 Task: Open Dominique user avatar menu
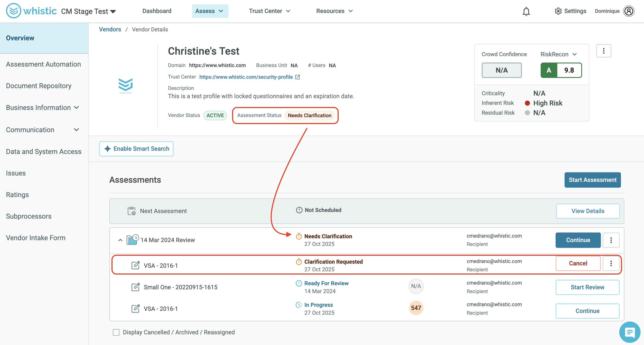[629, 11]
